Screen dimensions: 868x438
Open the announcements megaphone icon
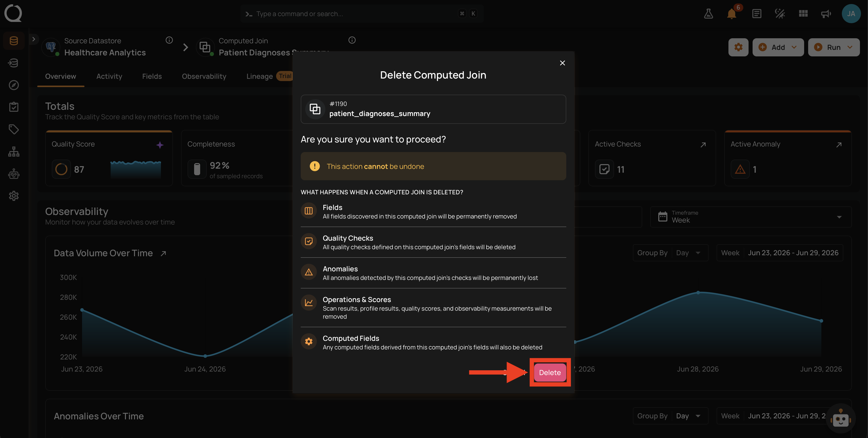click(x=826, y=14)
